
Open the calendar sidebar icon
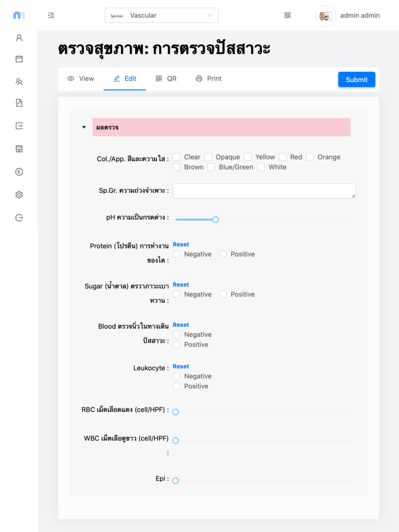[x=19, y=59]
